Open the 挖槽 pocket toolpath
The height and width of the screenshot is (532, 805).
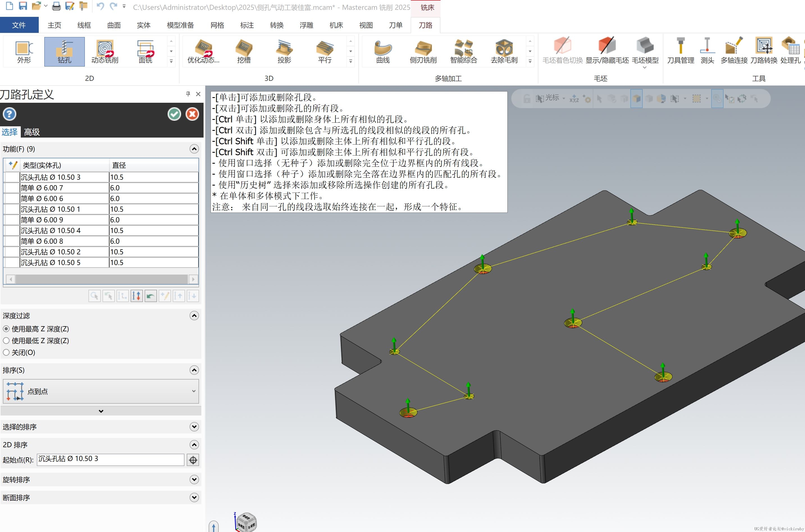click(244, 52)
